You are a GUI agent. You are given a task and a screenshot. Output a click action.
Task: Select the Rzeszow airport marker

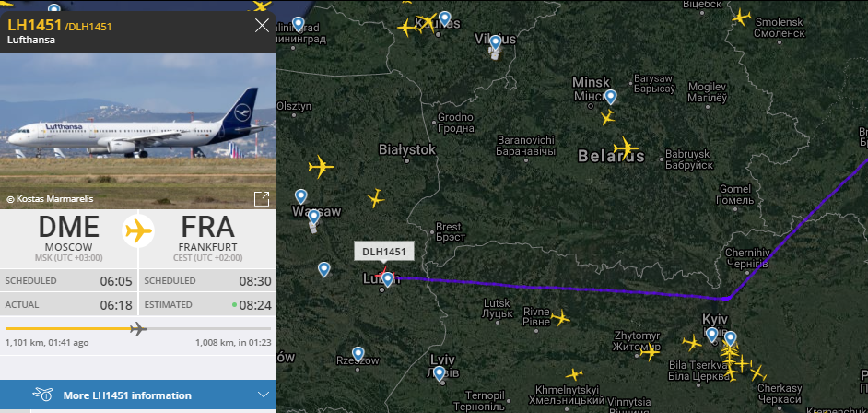click(358, 354)
